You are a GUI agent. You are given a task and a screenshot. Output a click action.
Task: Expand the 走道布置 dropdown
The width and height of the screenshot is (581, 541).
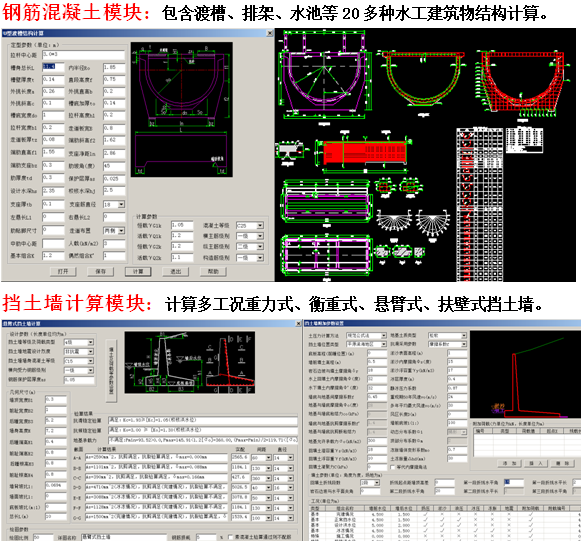tap(122, 231)
